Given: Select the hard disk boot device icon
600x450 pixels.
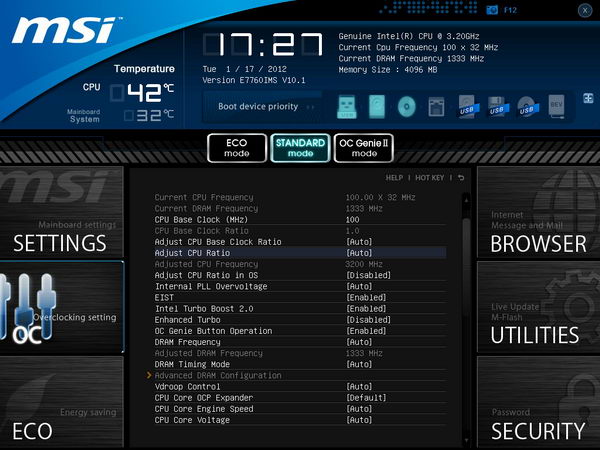Looking at the screenshot, I should coord(377,106).
